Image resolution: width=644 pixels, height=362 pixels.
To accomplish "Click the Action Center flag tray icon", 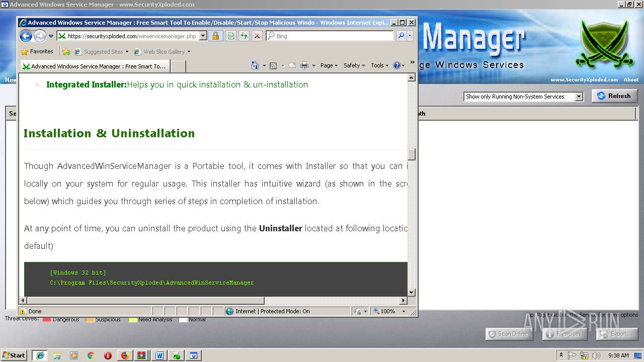I will [x=572, y=355].
